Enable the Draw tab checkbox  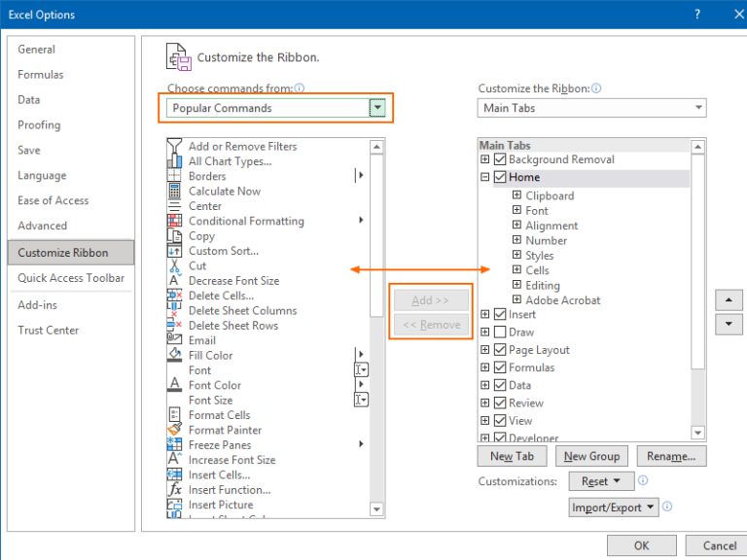pos(500,332)
